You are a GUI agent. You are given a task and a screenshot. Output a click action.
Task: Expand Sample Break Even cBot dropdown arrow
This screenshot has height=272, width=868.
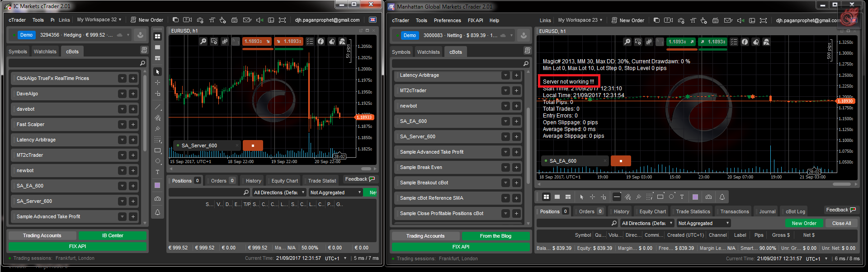pyautogui.click(x=505, y=167)
